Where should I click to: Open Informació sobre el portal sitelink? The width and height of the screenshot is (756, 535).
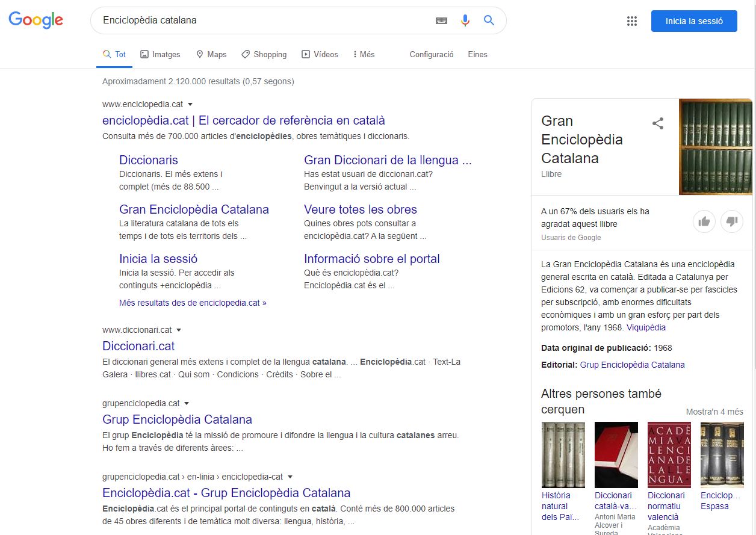tap(372, 259)
